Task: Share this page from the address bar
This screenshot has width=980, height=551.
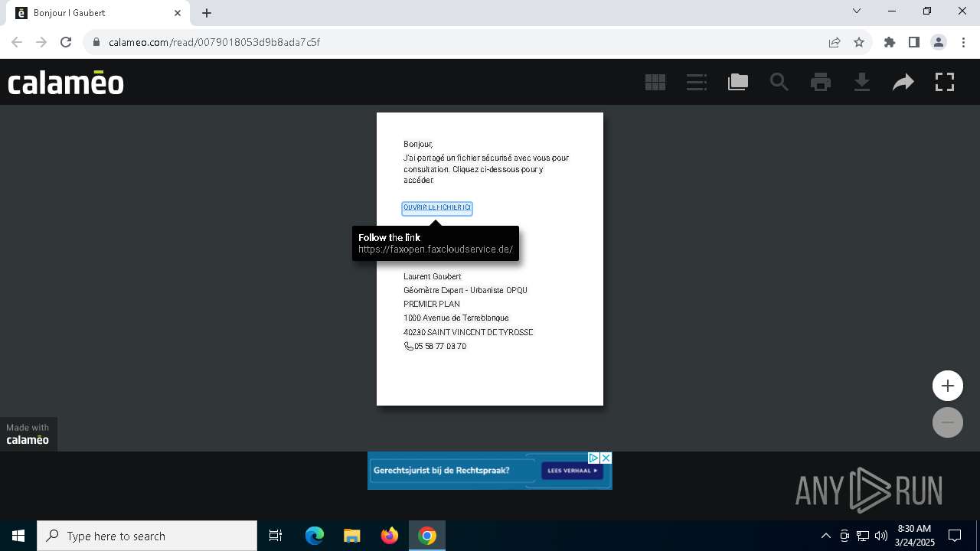Action: [835, 42]
